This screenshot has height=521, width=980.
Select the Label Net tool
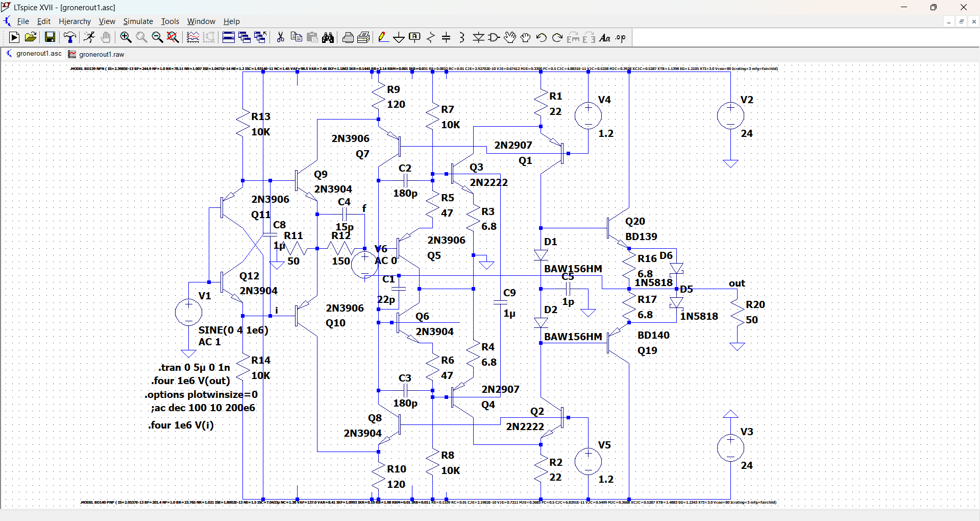coord(415,37)
